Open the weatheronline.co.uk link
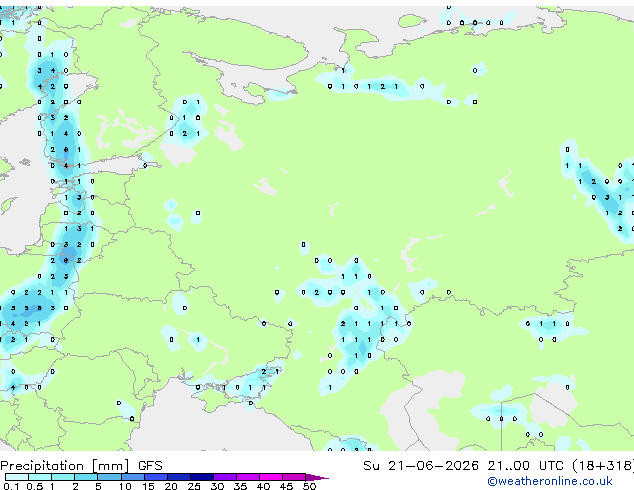Image resolution: width=634 pixels, height=490 pixels. tap(550, 481)
